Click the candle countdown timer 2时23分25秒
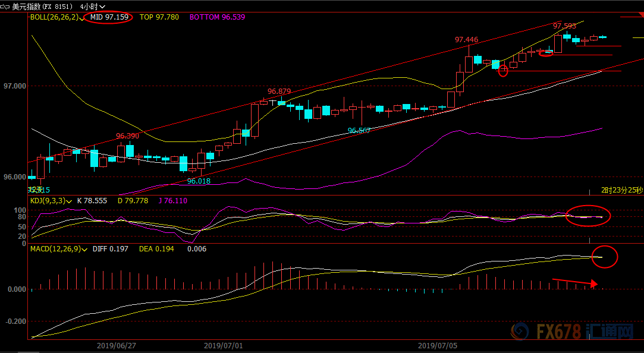 pos(622,190)
